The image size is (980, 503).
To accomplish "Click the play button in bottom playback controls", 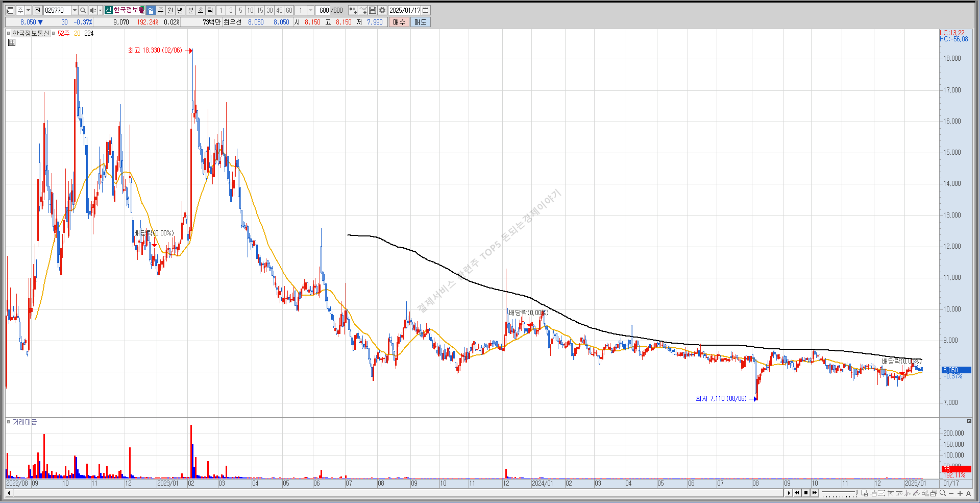I will pos(789,493).
